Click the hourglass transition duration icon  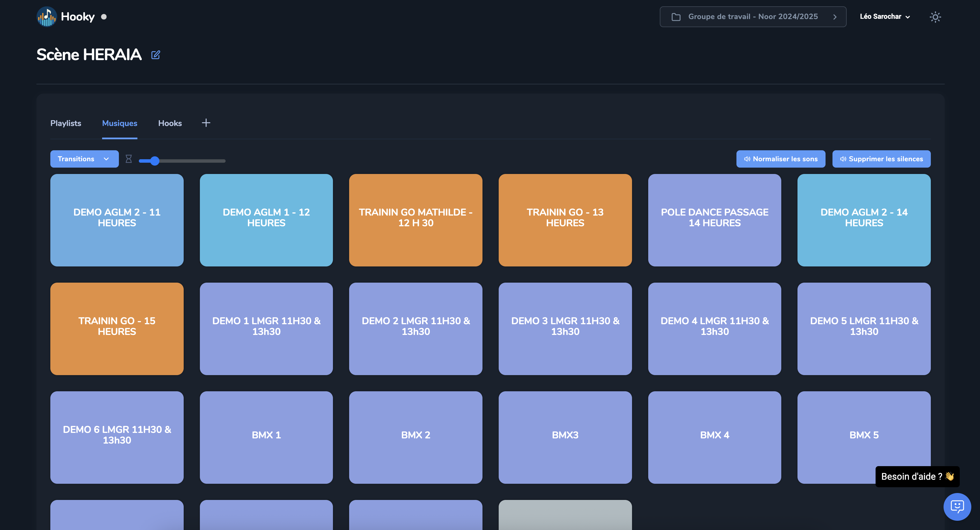point(129,159)
